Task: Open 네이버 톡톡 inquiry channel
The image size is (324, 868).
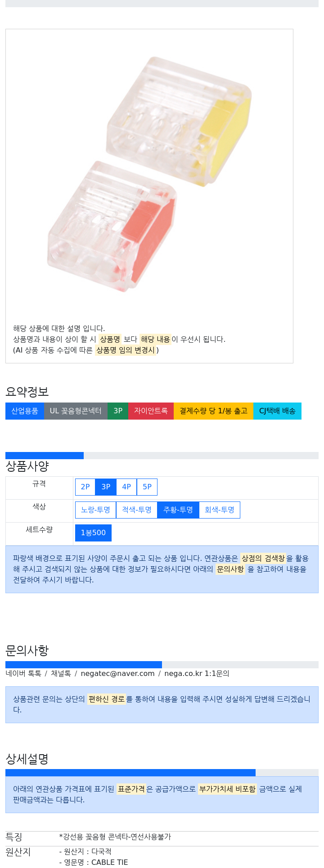Action: [x=23, y=674]
